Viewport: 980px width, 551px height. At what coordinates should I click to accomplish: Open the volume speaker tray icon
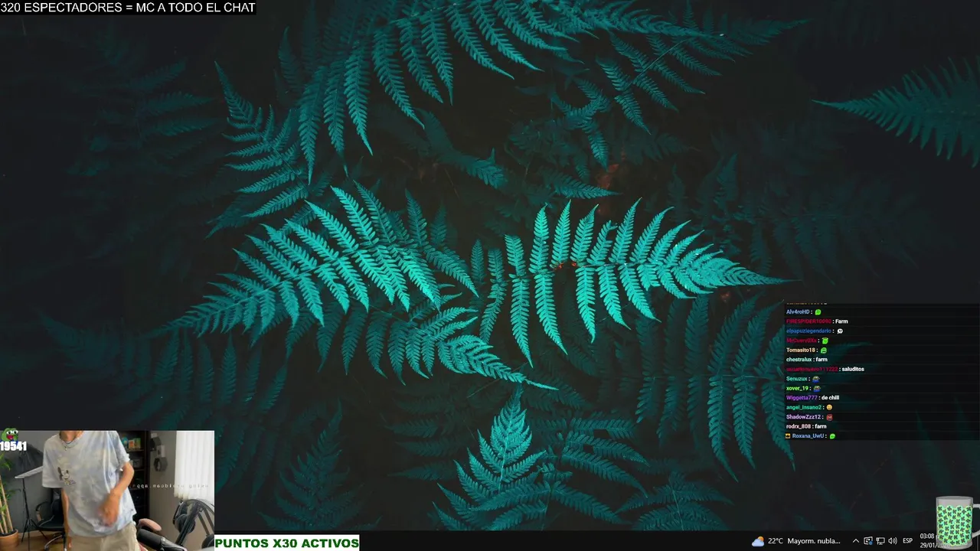click(893, 541)
